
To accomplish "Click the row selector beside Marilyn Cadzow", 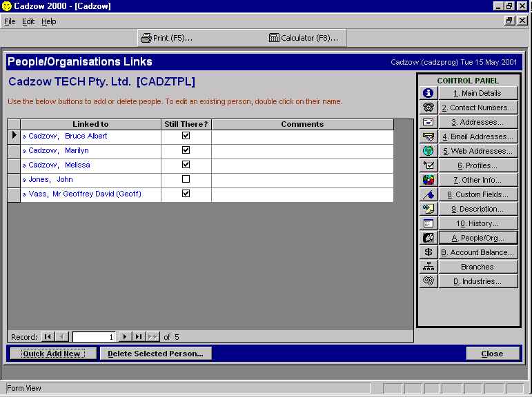I will click(14, 150).
